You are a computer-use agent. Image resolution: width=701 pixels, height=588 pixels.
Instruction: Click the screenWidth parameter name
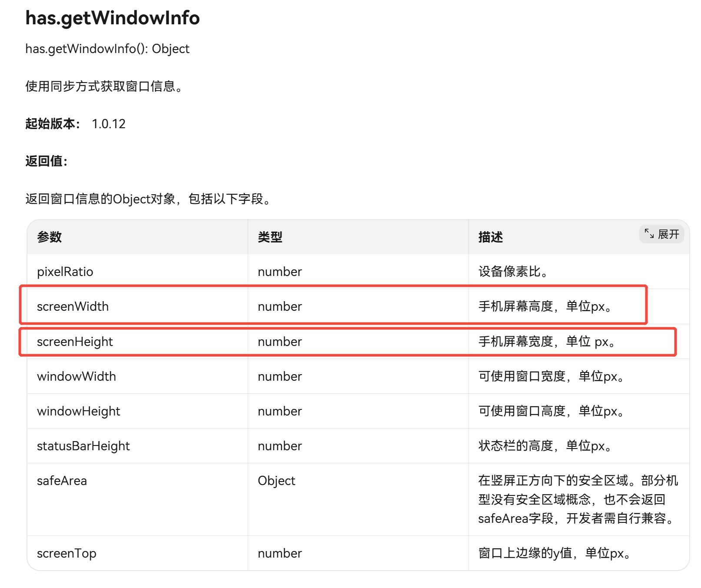73,306
